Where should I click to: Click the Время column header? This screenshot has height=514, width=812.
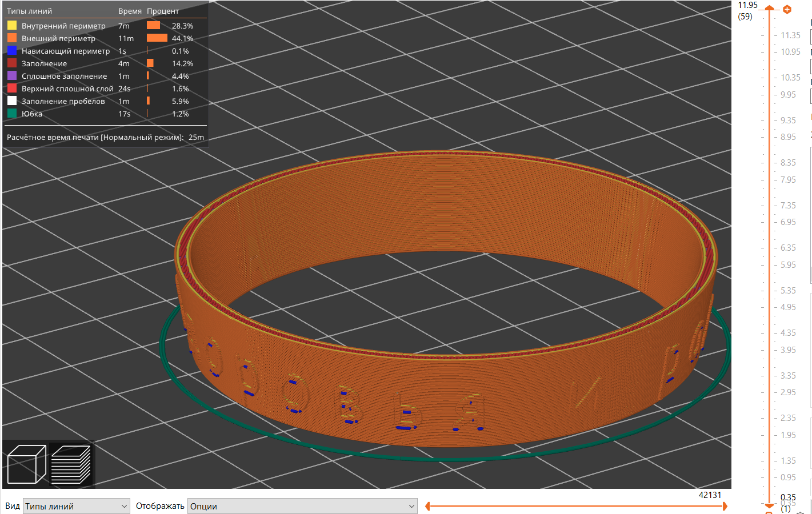(x=130, y=11)
